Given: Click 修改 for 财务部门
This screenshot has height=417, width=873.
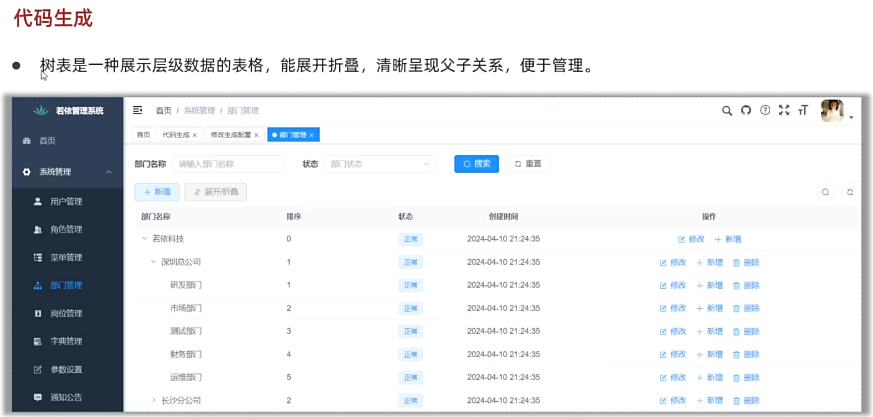Looking at the screenshot, I should pos(673,354).
